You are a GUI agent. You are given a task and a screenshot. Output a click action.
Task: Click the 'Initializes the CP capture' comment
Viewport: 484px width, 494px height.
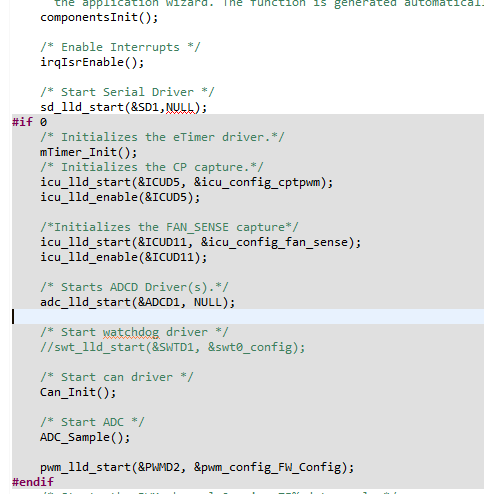click(x=152, y=167)
